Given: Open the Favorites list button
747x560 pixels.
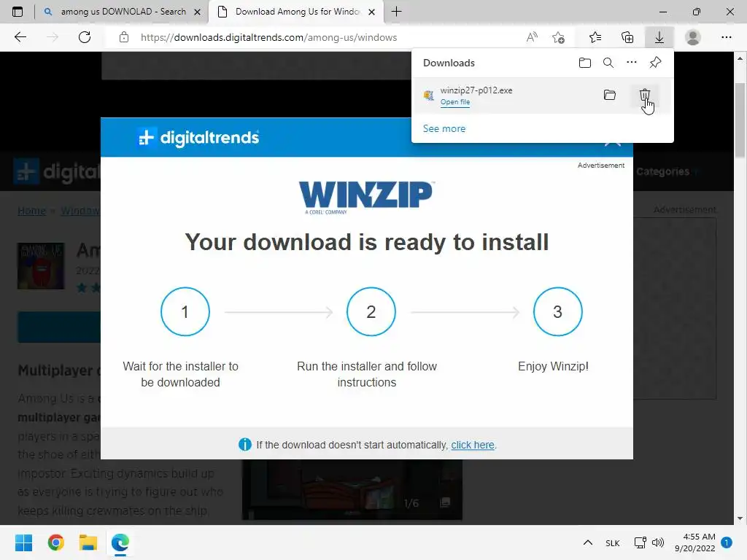Looking at the screenshot, I should pyautogui.click(x=595, y=37).
